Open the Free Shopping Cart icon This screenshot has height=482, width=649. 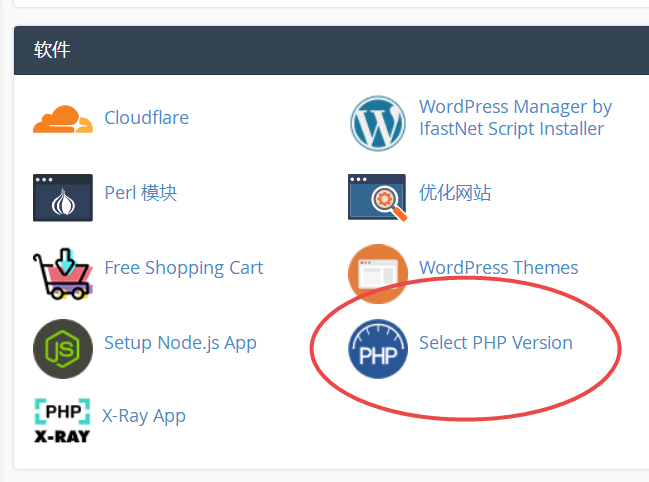(63, 273)
